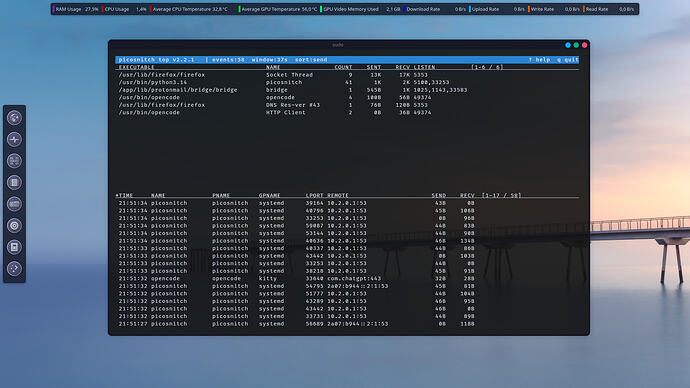
Task: Select the event row with LPORT 43289
Action: click(348, 301)
